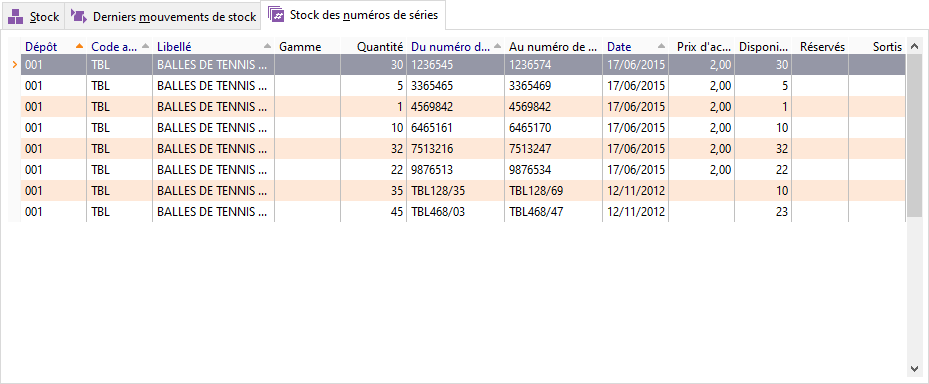Select the row with serial 3365465
929x384 pixels.
463,86
